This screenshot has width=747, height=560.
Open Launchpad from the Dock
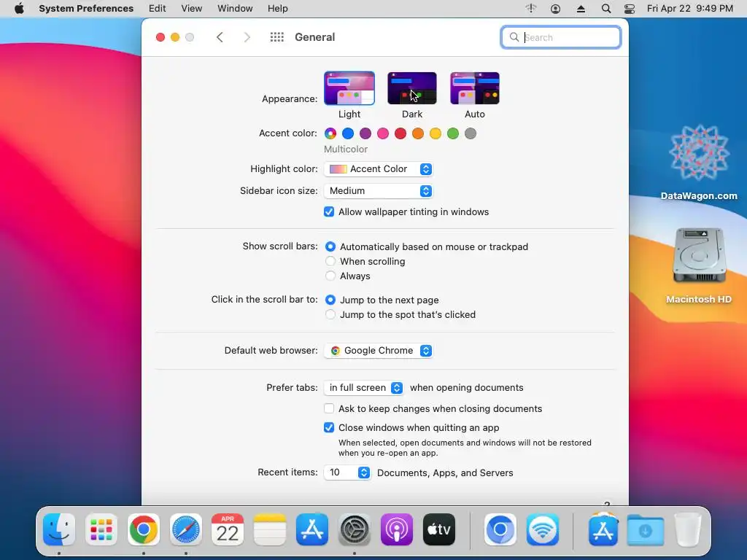[101, 529]
